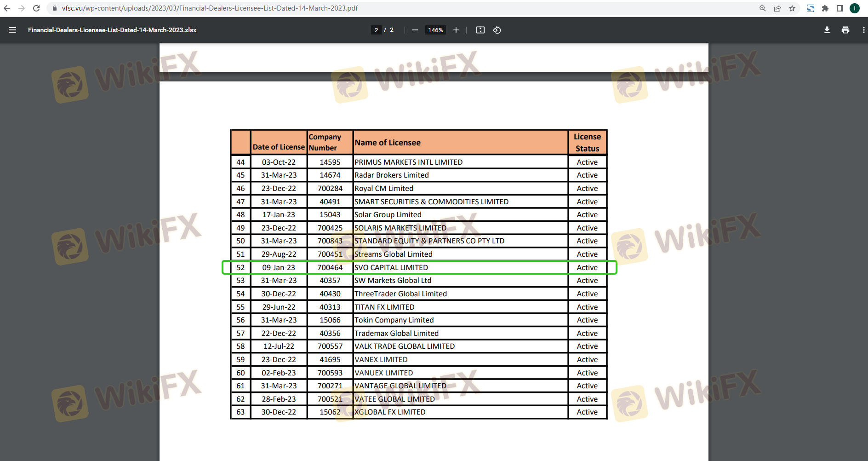Open the PDF sidebar hamburger menu

[12, 30]
